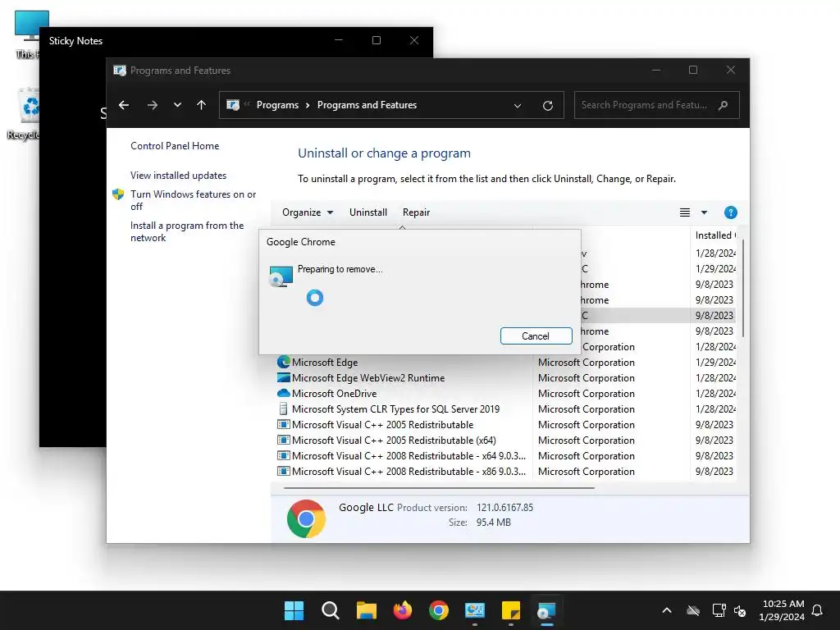Click the Windows shield icon in sidebar
840x630 pixels.
pyautogui.click(x=118, y=194)
